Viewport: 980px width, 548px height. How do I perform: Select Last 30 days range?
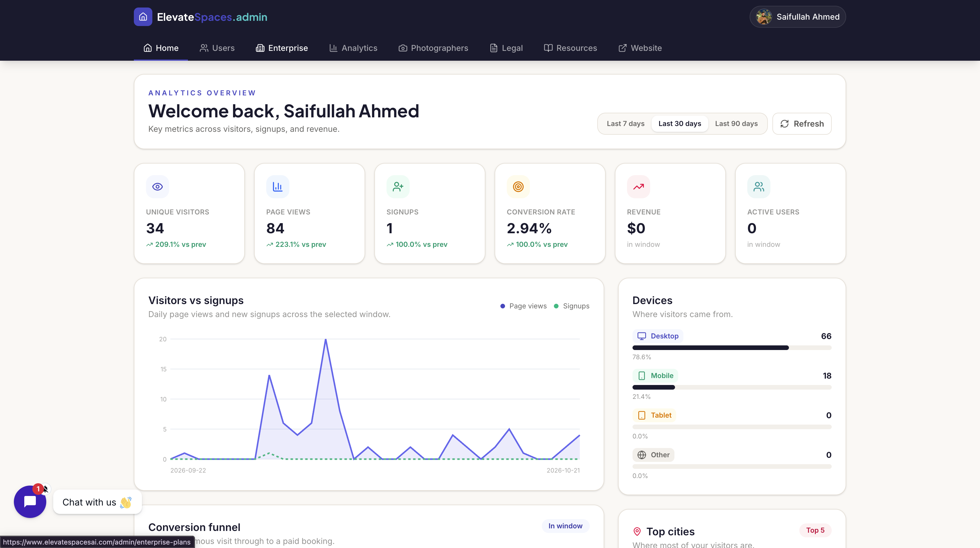pos(679,124)
